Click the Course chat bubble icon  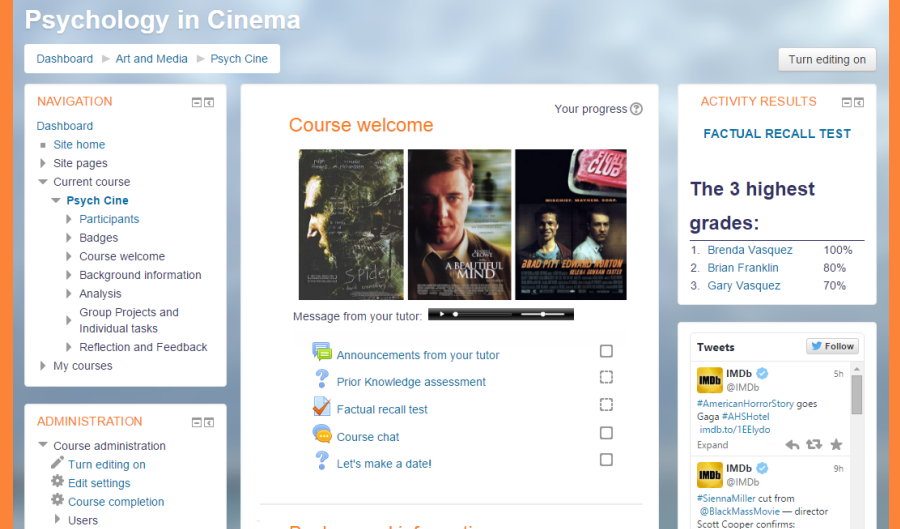point(321,434)
